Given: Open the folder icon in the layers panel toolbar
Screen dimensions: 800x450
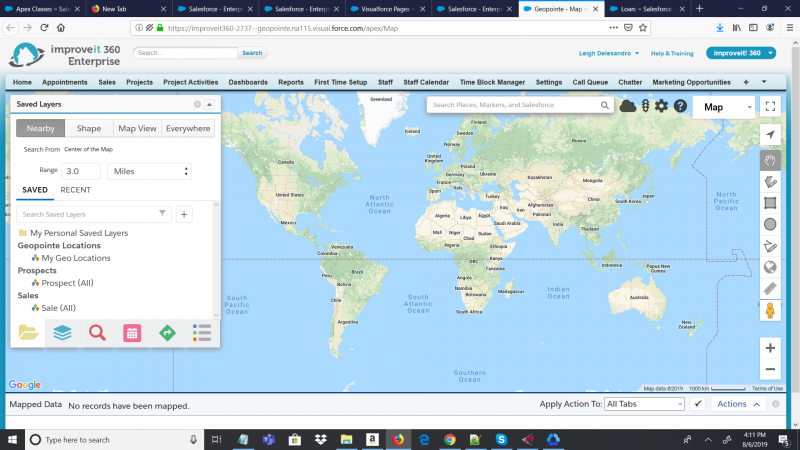Looking at the screenshot, I should [x=28, y=333].
